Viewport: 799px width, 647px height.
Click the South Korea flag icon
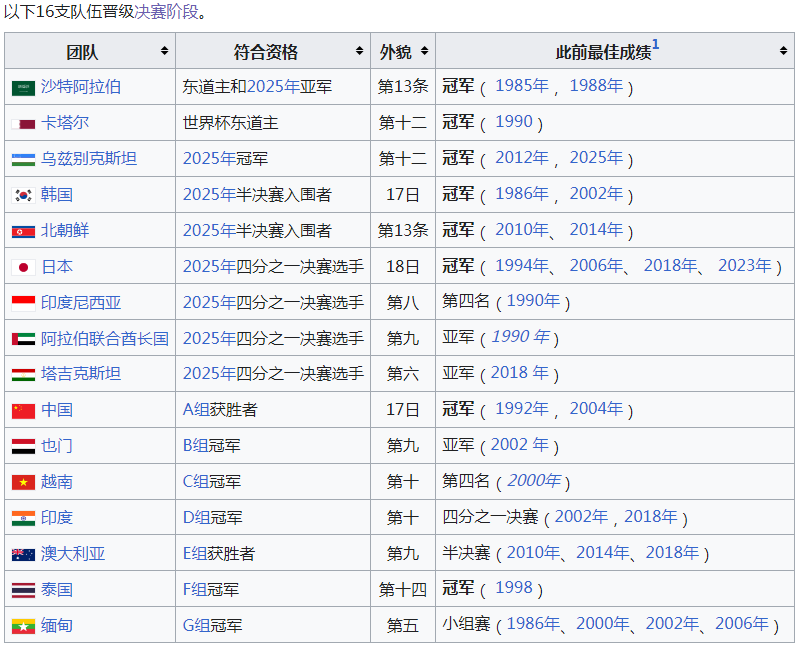point(23,195)
